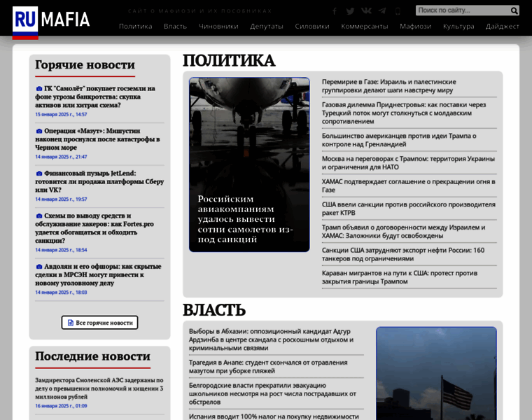Click document icon in Все горячие новости button
This screenshot has height=420, width=532.
[x=71, y=323]
